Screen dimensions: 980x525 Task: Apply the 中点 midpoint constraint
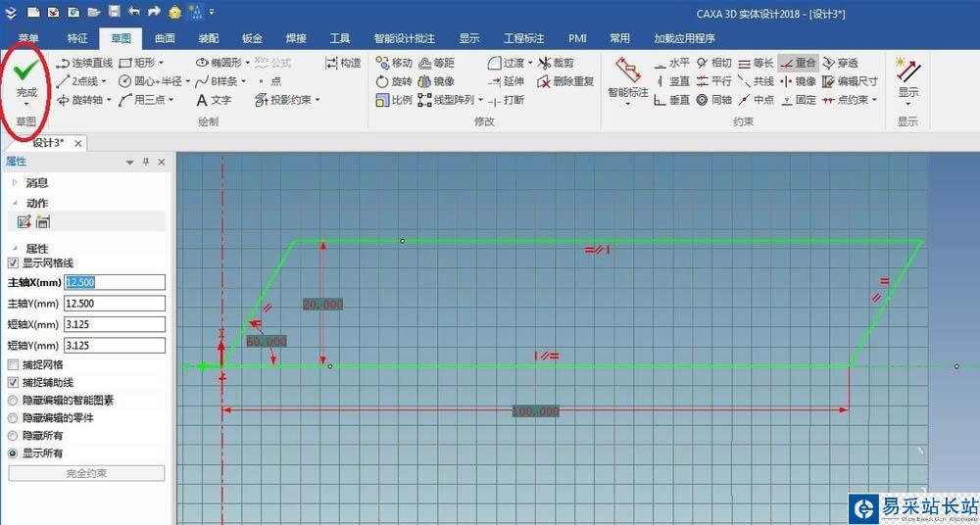pos(756,100)
